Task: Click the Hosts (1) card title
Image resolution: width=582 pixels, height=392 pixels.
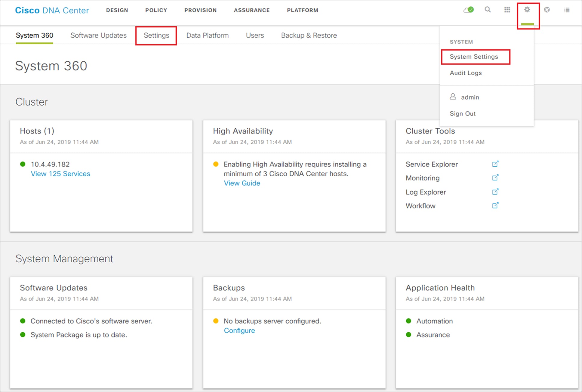Action: (37, 131)
